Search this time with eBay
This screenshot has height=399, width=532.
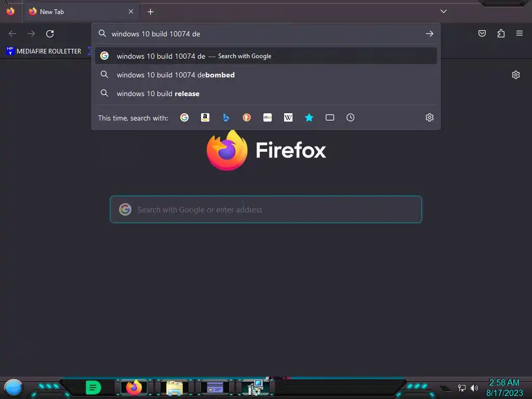[268, 117]
